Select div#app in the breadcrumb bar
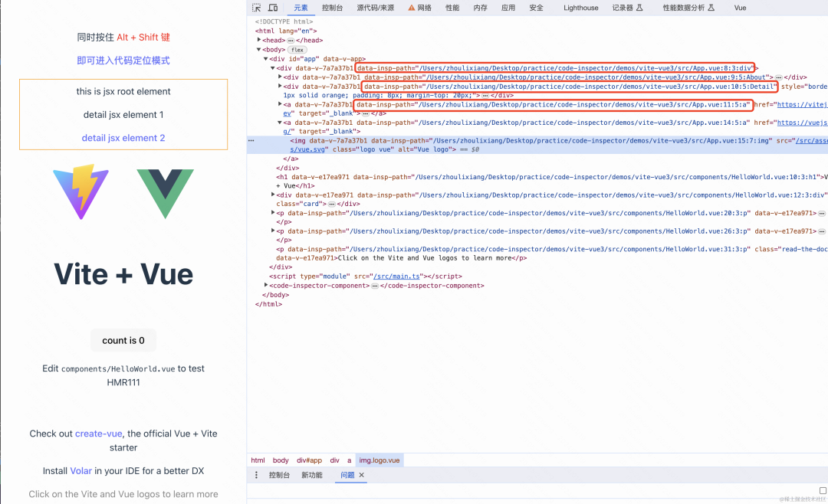Viewport: 828px width, 504px height. click(309, 460)
